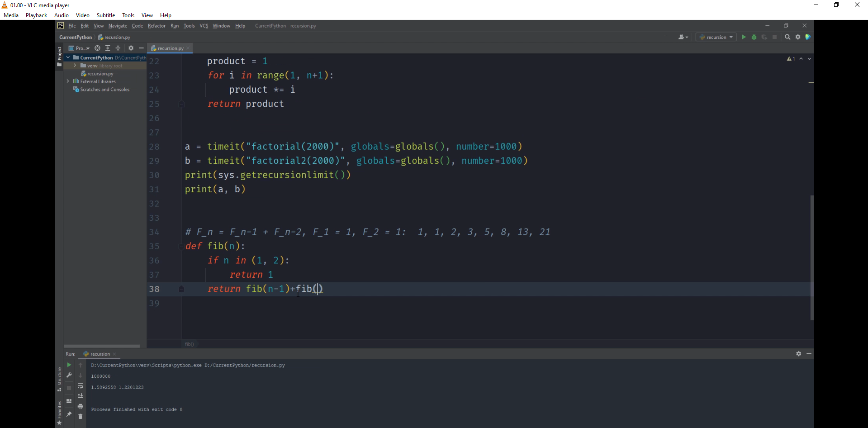Toggle scroll to end of console output
Screen dimensions: 868x428
[x=81, y=396]
